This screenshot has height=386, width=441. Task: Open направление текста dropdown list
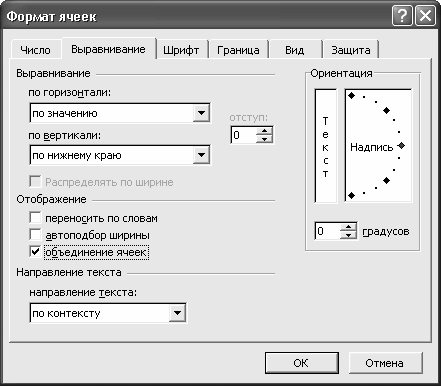point(177,313)
